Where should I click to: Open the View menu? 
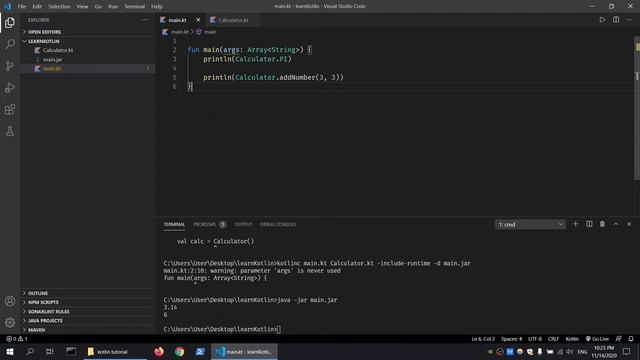point(82,7)
